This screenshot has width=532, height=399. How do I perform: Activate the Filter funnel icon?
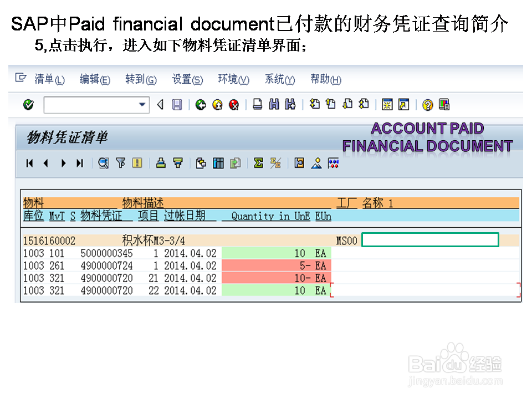coord(121,163)
